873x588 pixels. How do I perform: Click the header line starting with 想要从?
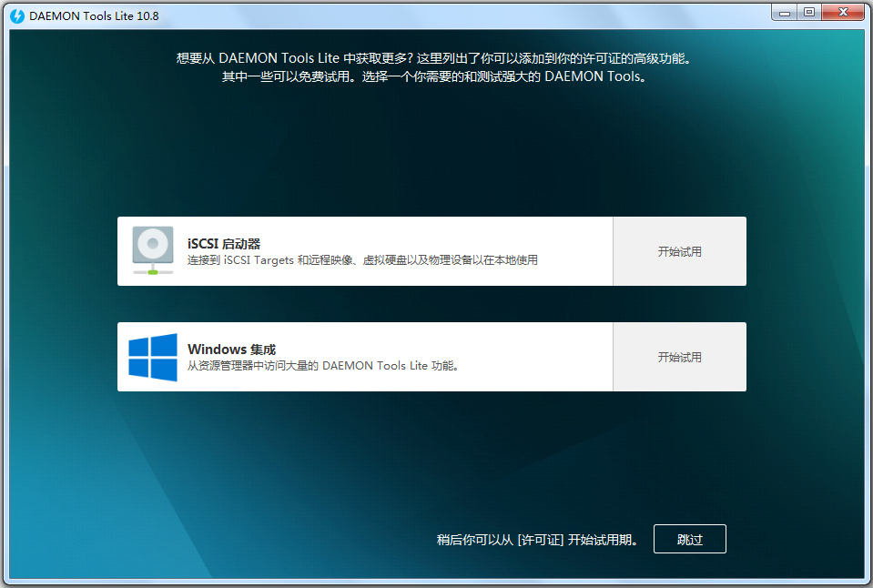click(434, 58)
